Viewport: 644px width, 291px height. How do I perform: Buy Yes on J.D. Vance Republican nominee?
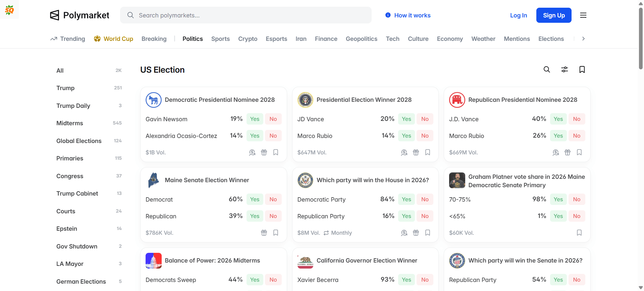[558, 119]
